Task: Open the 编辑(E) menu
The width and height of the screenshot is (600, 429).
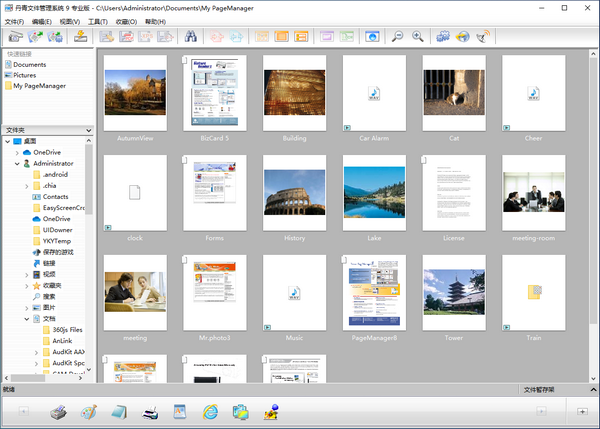Action: coord(42,22)
